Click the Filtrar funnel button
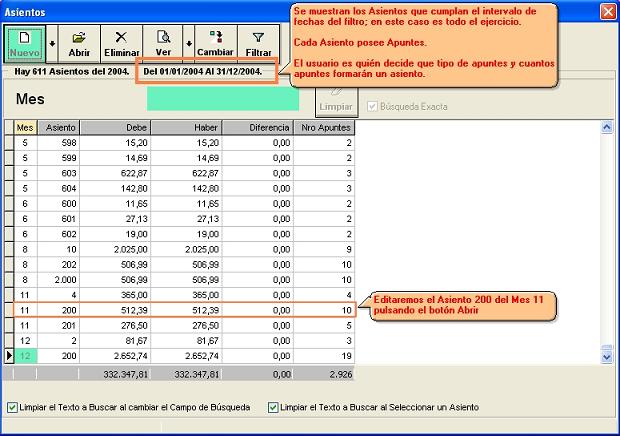620x436 pixels. (x=258, y=44)
